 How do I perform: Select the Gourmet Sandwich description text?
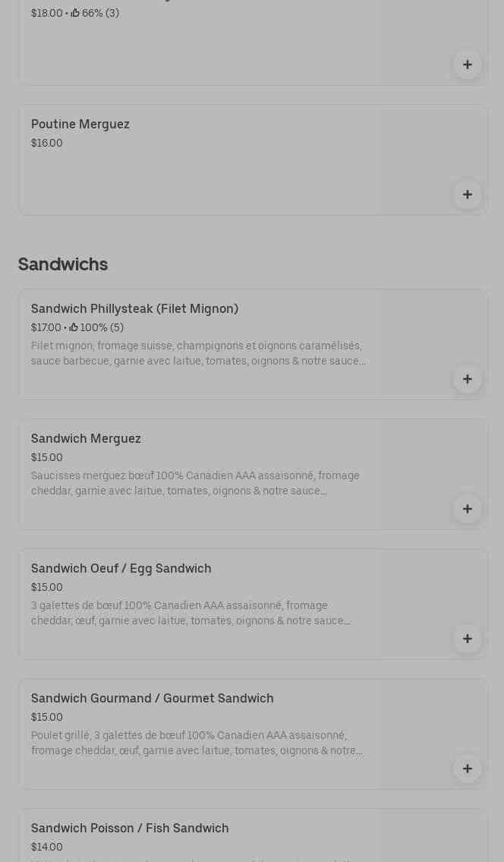[197, 743]
